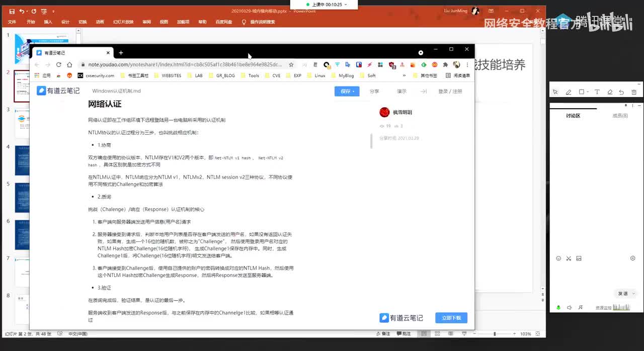Open the GR_BLOG bookmark folder

(221, 75)
